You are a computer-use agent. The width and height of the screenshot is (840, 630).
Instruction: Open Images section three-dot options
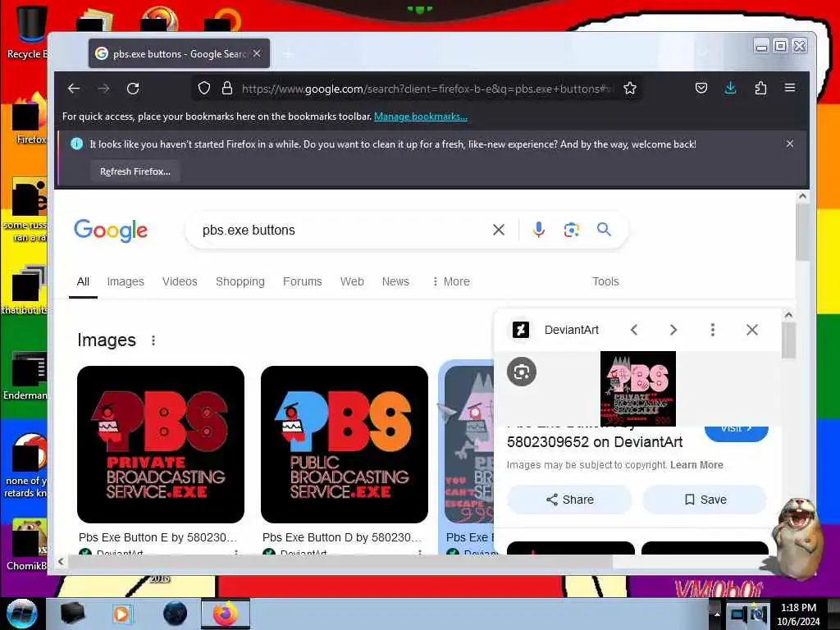153,340
